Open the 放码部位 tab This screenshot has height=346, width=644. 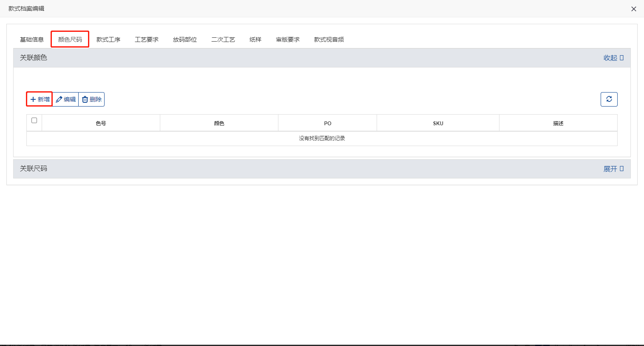(185, 39)
